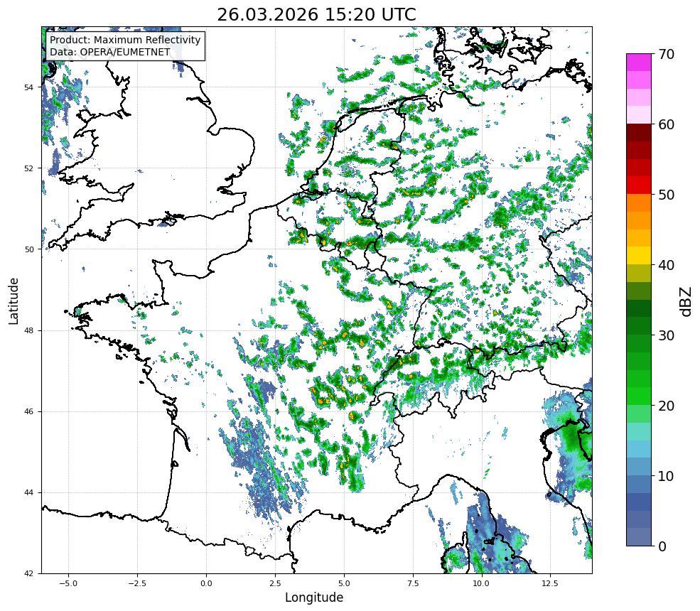Click the title "26.03.2026 15:20 UTC"
The width and height of the screenshot is (700, 611).
point(316,15)
